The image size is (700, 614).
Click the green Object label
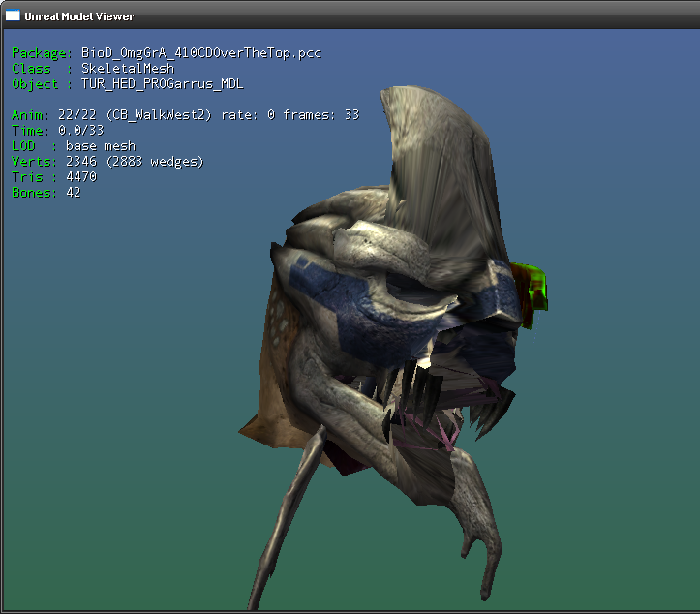[x=36, y=84]
